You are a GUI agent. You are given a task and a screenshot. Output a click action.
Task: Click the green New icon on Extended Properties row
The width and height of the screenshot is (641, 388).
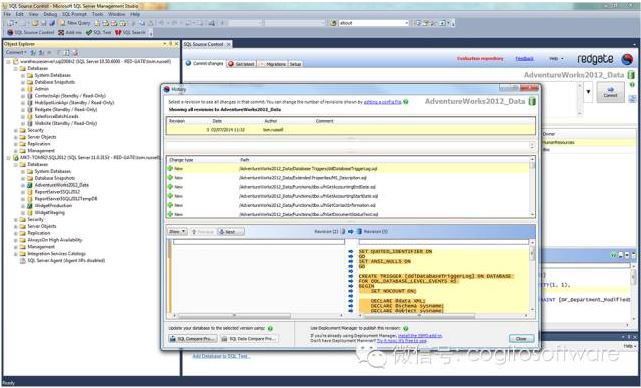point(170,178)
